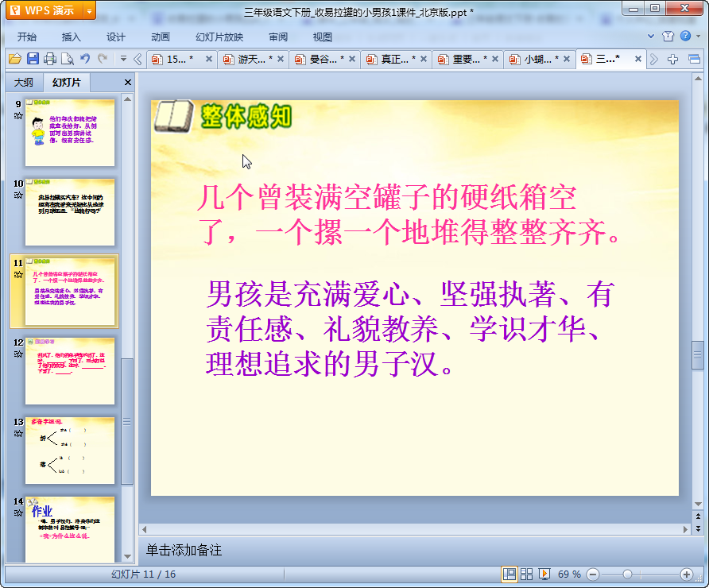The image size is (709, 588).
Task: Click the zoom slider handle
Action: (x=627, y=574)
